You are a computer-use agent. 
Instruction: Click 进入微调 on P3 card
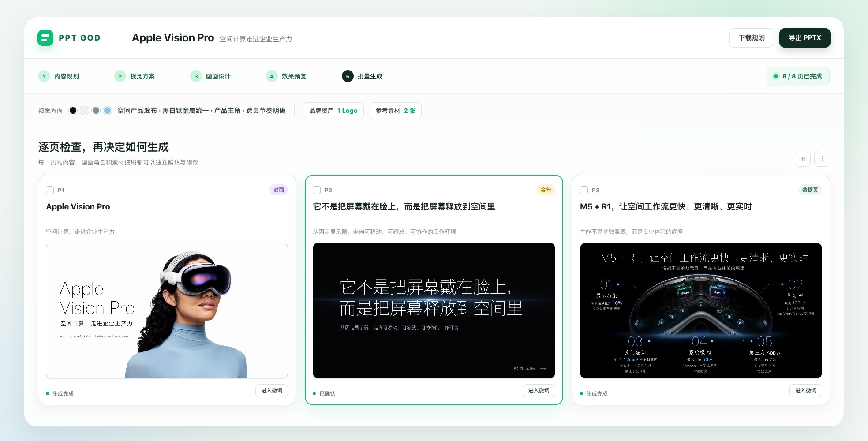pyautogui.click(x=806, y=391)
